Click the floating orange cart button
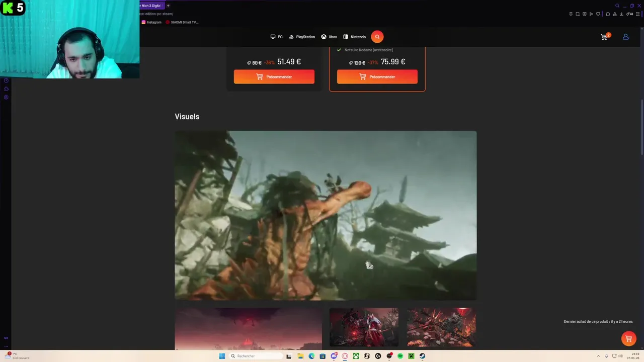 [x=628, y=339]
